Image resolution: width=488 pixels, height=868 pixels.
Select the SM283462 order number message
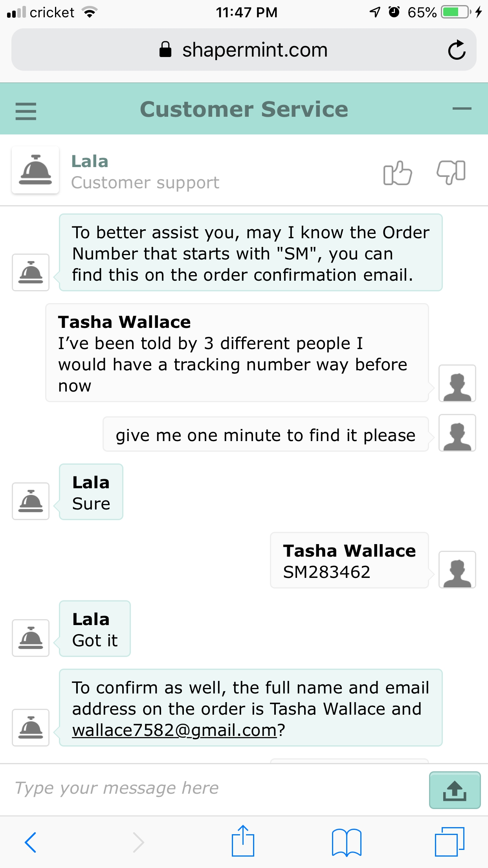tap(349, 560)
